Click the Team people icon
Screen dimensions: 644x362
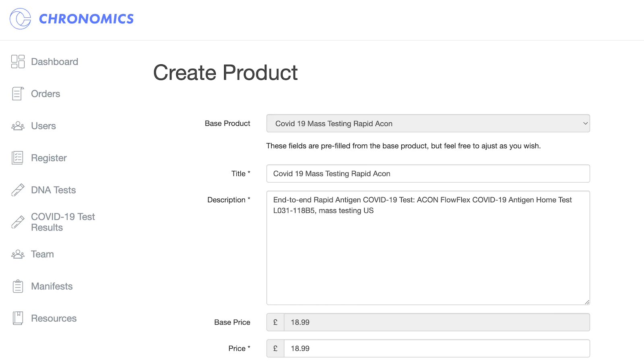coord(18,254)
